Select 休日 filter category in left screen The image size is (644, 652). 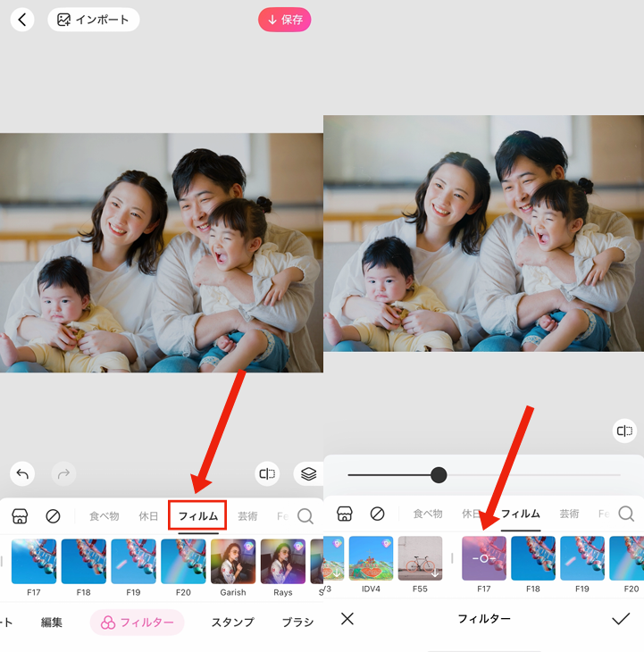pyautogui.click(x=148, y=516)
